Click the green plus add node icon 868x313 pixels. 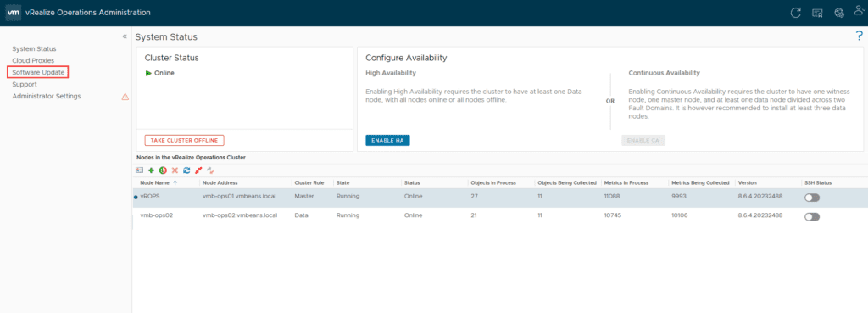(x=151, y=170)
